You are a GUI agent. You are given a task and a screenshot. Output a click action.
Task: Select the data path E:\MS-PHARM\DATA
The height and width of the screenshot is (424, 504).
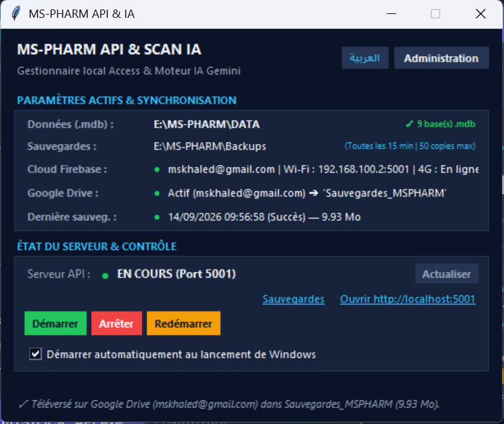[206, 124]
